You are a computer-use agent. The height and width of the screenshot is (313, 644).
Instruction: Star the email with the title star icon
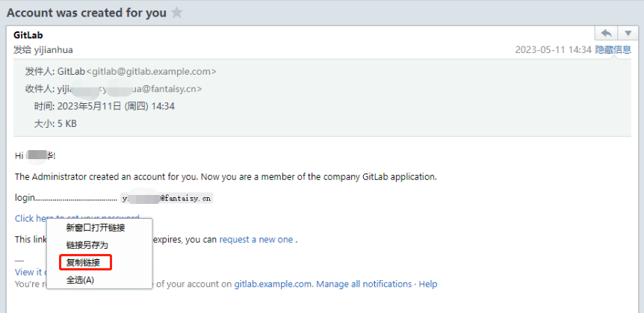point(176,13)
